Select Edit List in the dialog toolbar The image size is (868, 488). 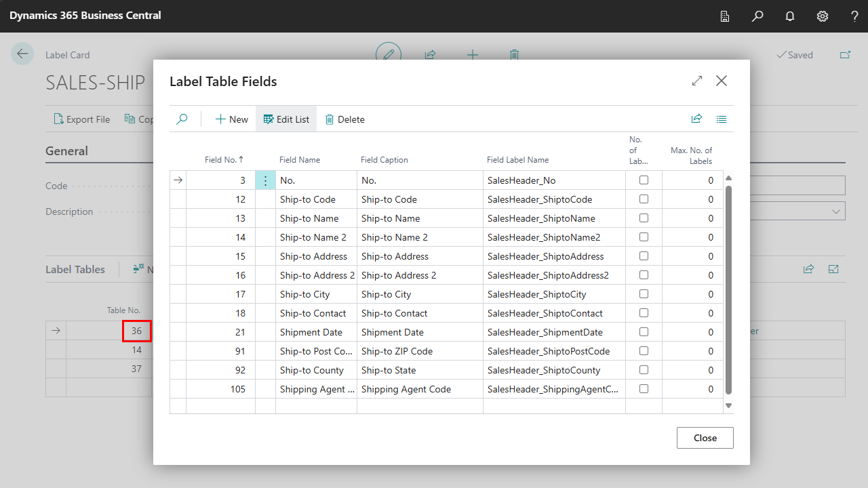click(286, 119)
